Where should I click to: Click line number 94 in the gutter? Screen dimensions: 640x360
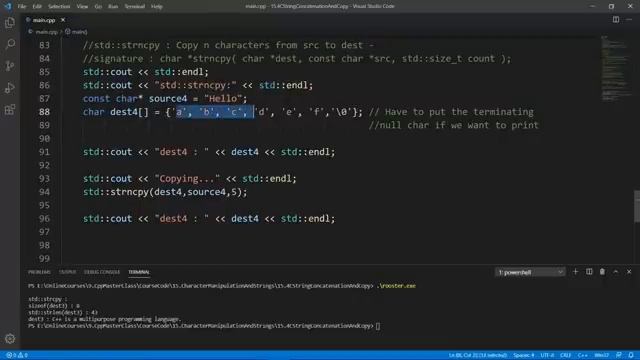44,192
